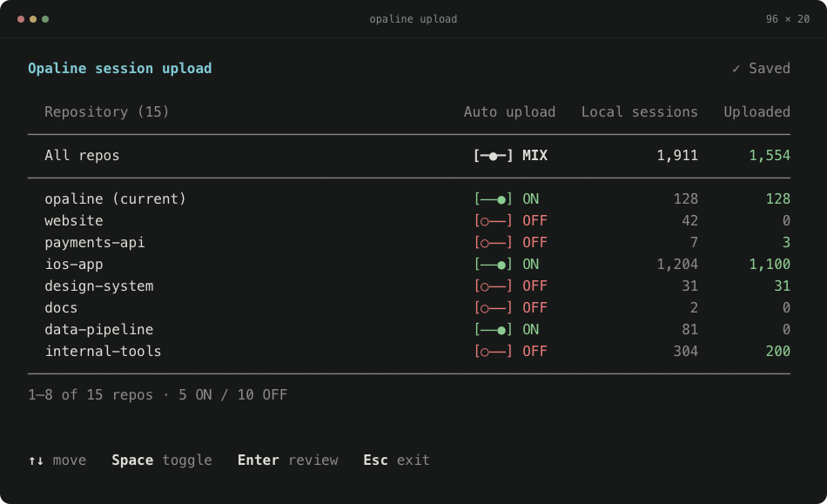Disable the data-pipeline upload toggle

tap(493, 330)
